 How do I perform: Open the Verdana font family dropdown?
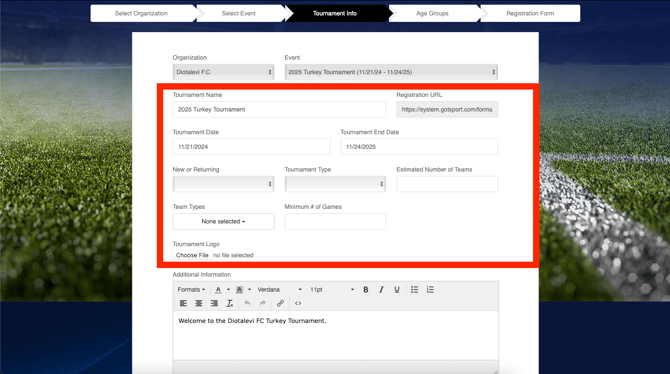(x=279, y=290)
